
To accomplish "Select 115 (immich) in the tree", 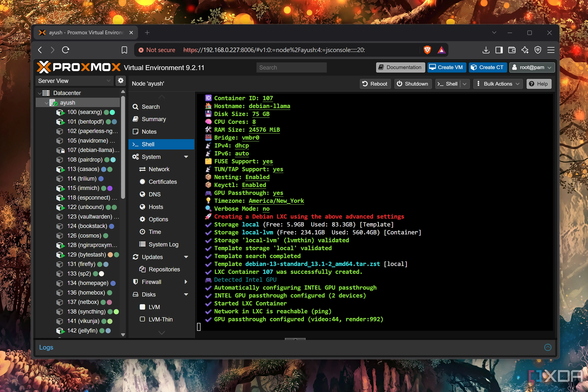I will pyautogui.click(x=78, y=188).
